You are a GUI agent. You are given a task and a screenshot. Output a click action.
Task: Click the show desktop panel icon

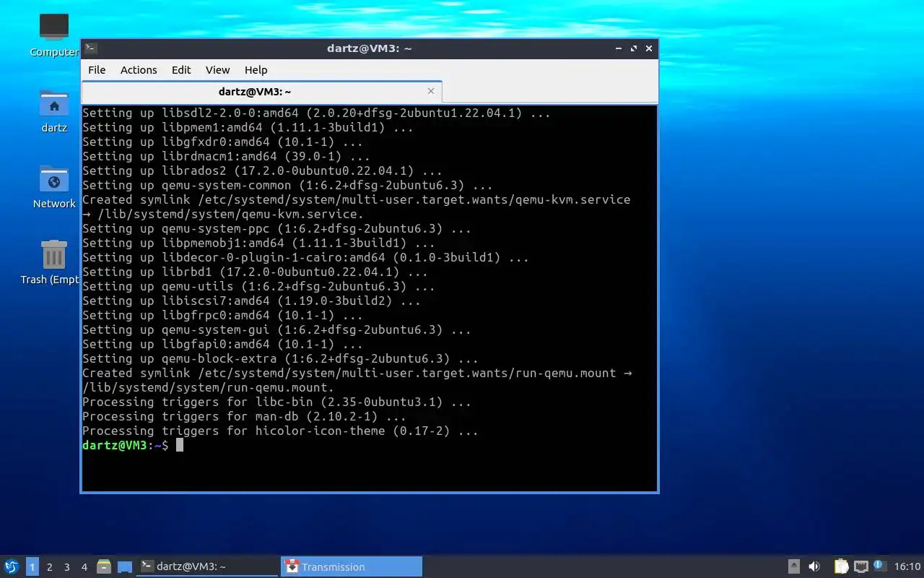coord(125,566)
